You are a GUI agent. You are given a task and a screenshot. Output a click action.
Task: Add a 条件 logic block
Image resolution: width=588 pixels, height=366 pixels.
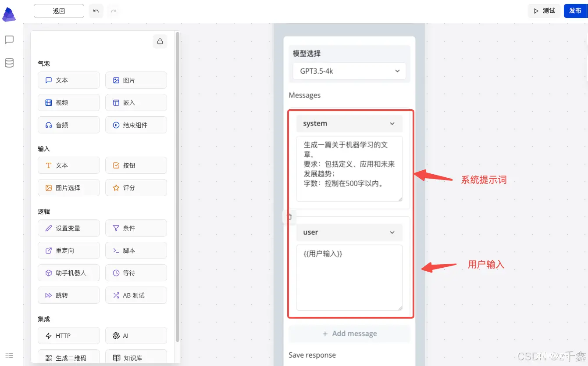pyautogui.click(x=136, y=228)
